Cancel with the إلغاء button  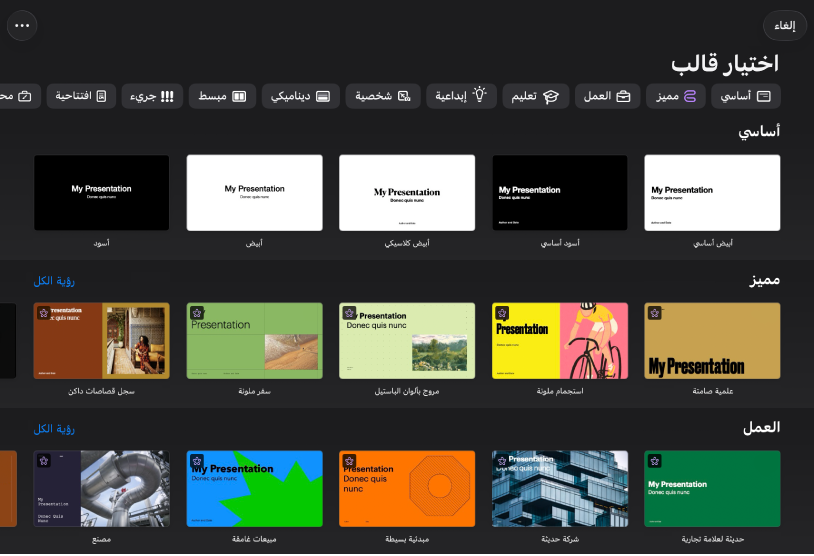pyautogui.click(x=784, y=25)
